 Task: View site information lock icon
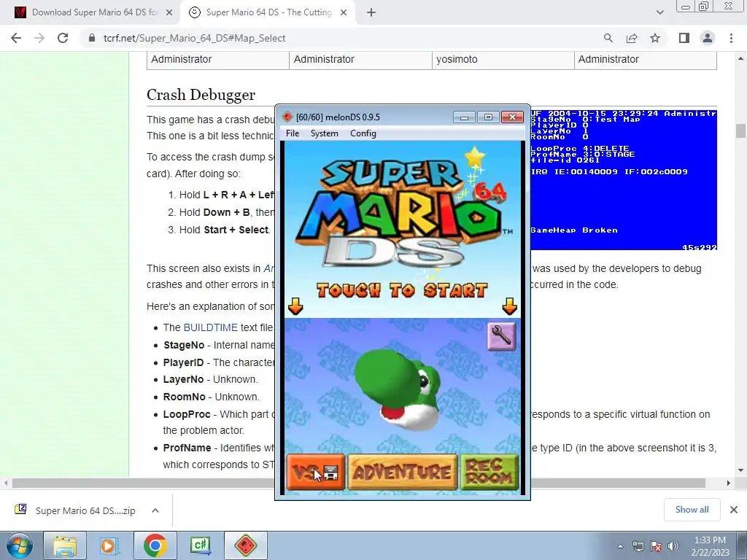point(92,38)
